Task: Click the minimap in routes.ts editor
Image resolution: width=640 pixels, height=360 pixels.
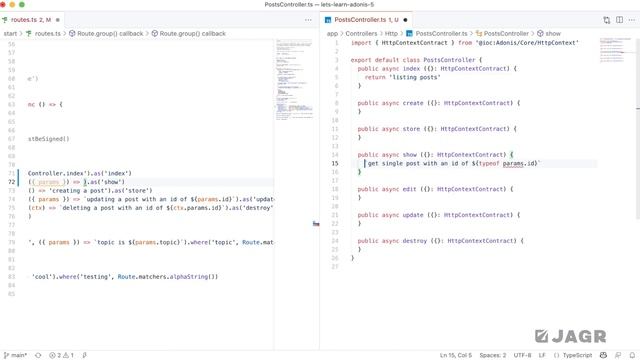Action: click(x=294, y=80)
